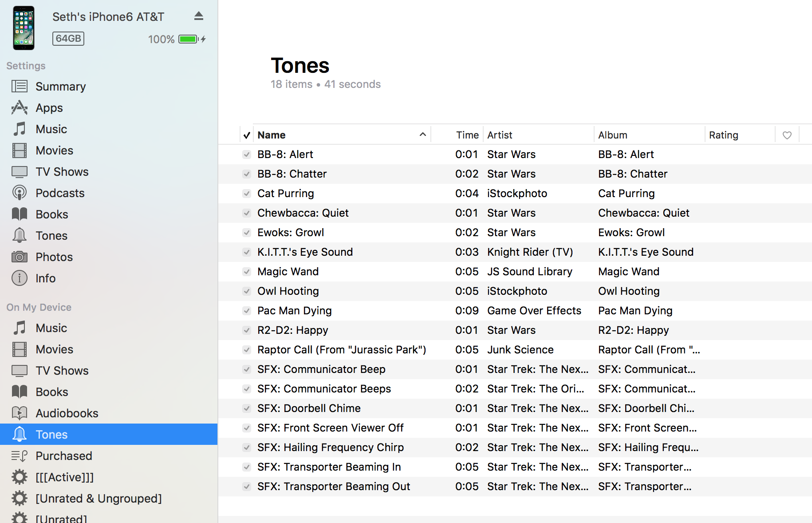
Task: Click the Tones bell icon under Settings
Action: click(20, 235)
